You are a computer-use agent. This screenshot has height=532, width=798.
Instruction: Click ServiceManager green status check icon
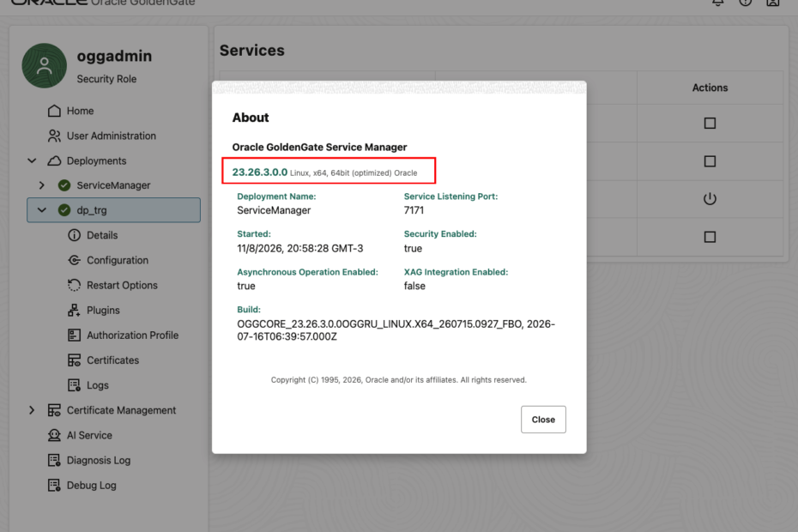click(x=64, y=185)
